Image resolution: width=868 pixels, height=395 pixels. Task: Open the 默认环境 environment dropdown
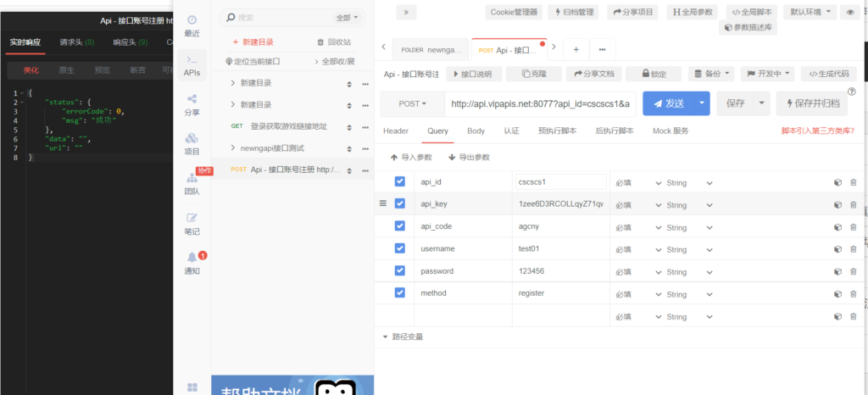pos(810,12)
